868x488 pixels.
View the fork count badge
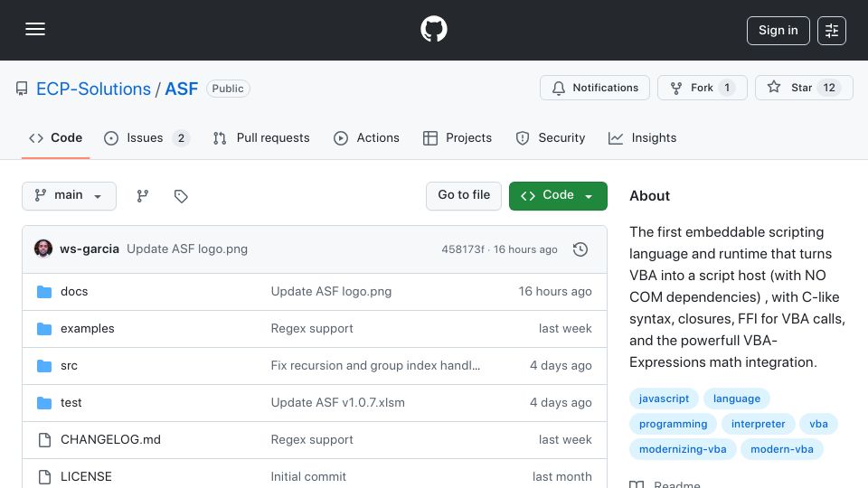[727, 88]
